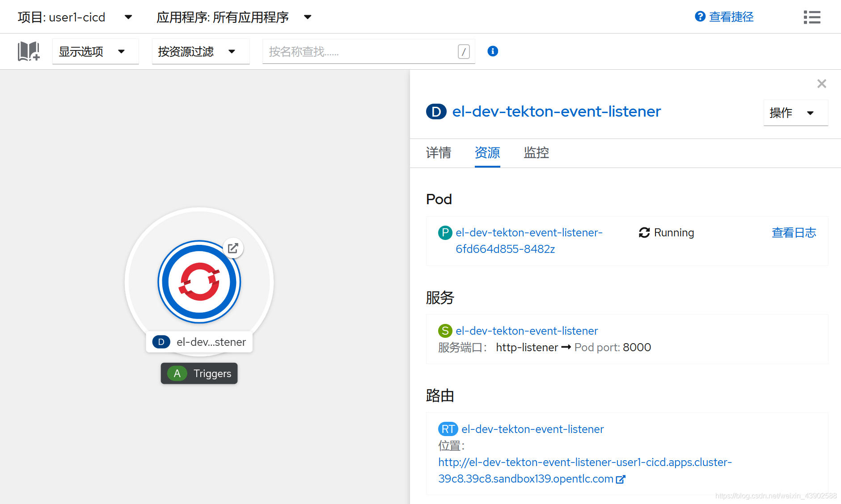Open the application 所有应用程序 dropdown
This screenshot has width=841, height=504.
click(234, 17)
